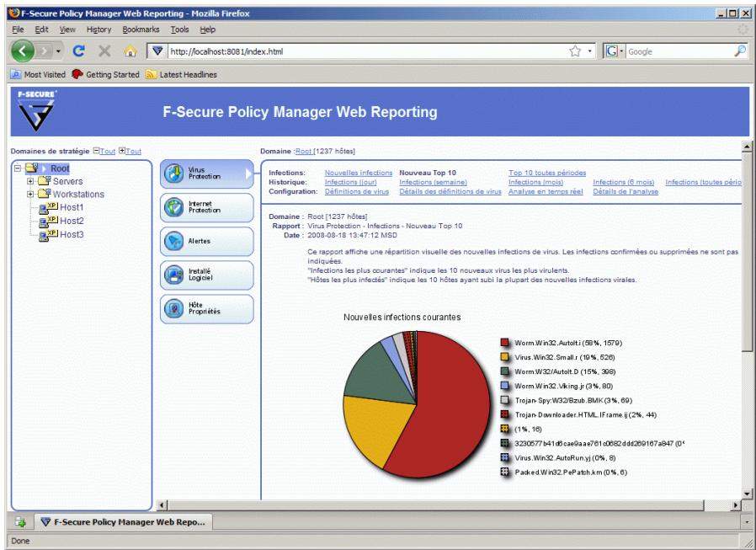The width and height of the screenshot is (756, 550).
Task: Click the red Worm.Win32.AutoIt.i legend swatch
Action: click(505, 343)
